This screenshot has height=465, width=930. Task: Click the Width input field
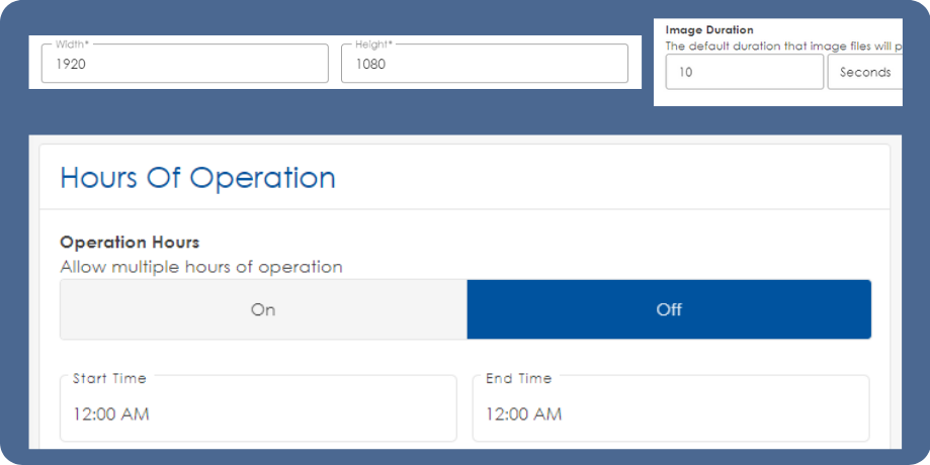tap(184, 64)
